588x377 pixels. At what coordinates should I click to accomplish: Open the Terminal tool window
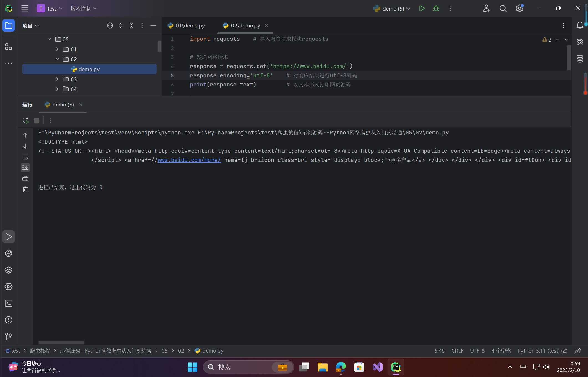[9, 303]
